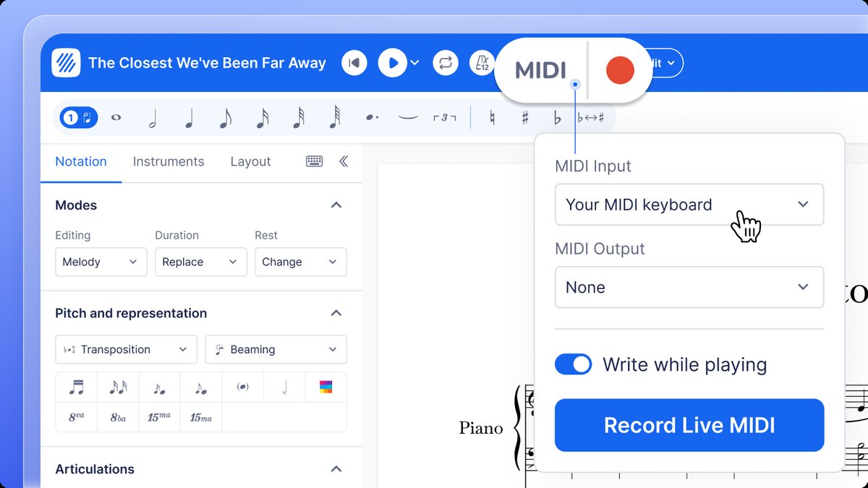This screenshot has width=868, height=488.
Task: Add an appoggiatura grace note
Action: tap(201, 388)
